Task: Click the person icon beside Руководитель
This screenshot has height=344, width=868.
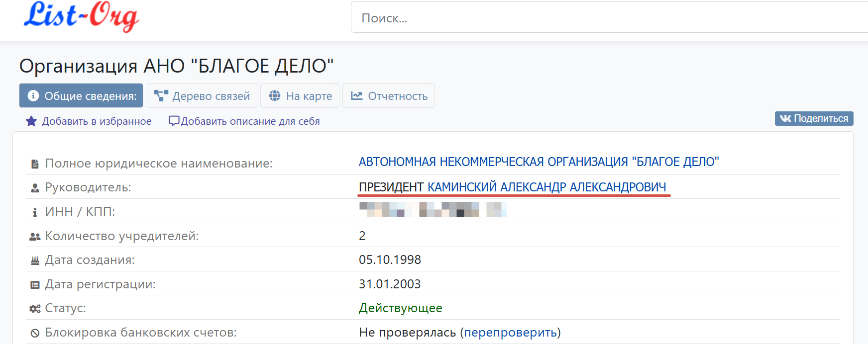Action: (35, 188)
